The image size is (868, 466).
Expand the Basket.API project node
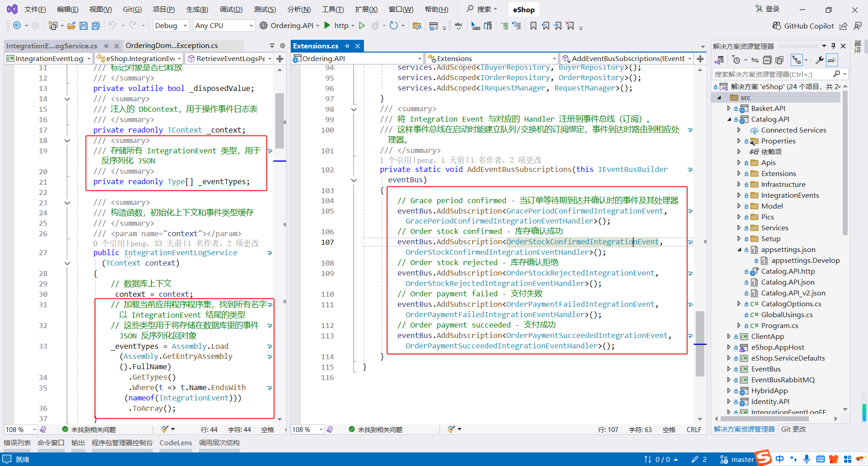pyautogui.click(x=728, y=109)
